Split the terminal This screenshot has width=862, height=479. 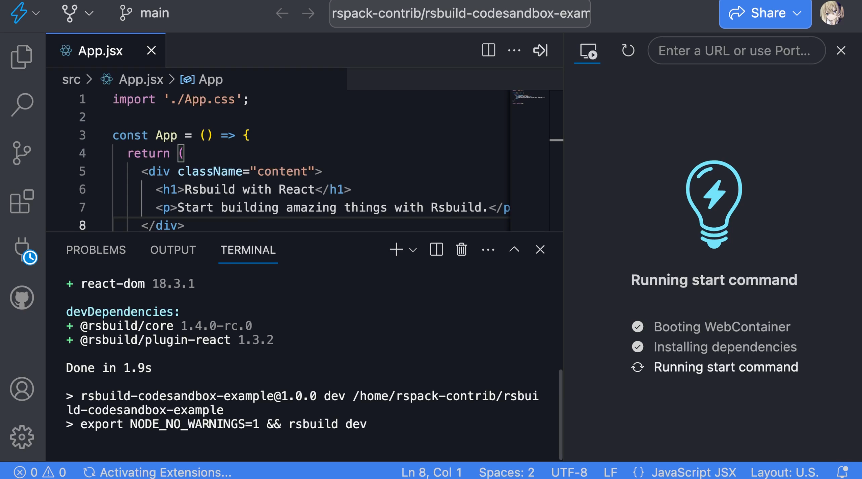436,250
